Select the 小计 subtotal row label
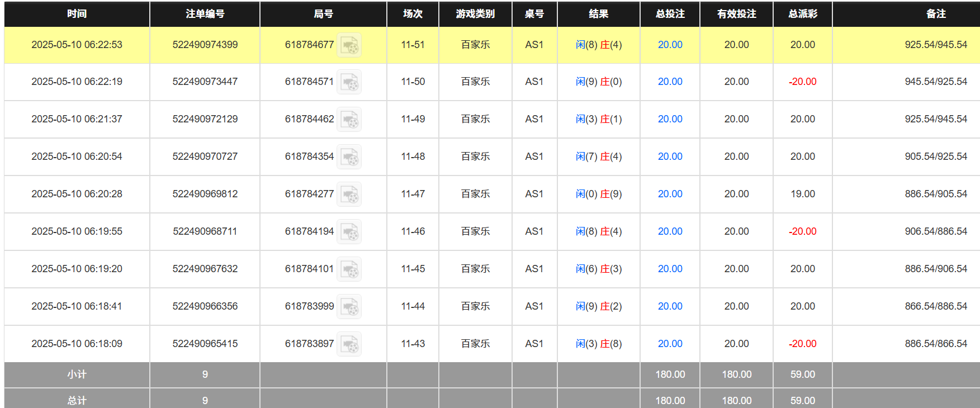 tap(77, 374)
